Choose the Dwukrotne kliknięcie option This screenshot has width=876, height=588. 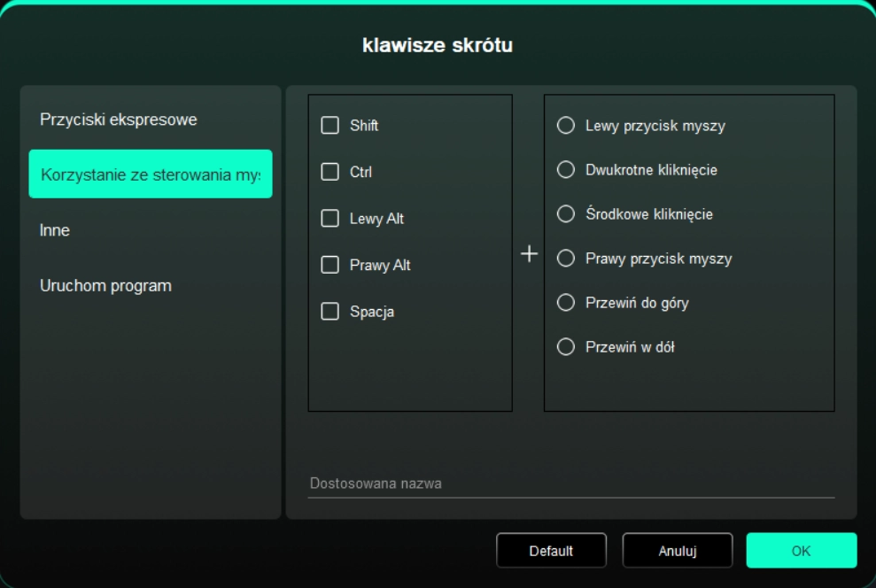tap(565, 169)
